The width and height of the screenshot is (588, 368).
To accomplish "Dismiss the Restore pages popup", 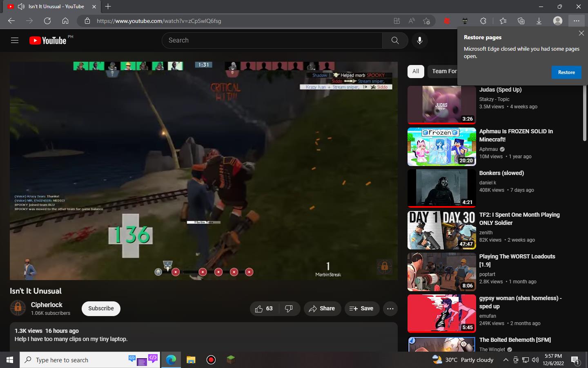I will point(581,33).
